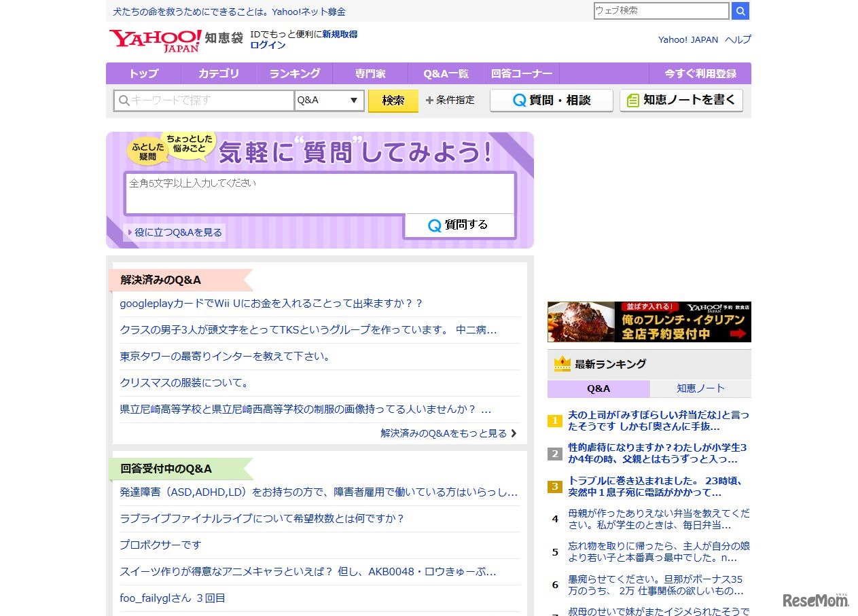This screenshot has width=858, height=616.
Task: Click the green notebook icon for 知恵ノートを書く
Action: click(x=634, y=100)
